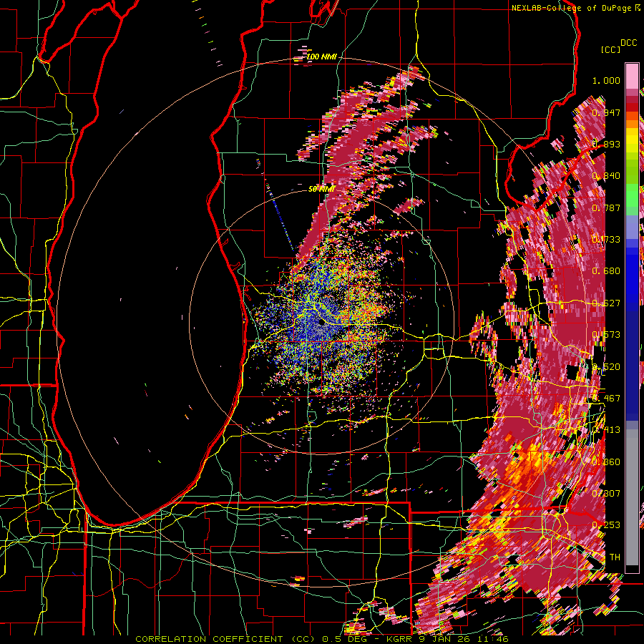
Task: Click the 0.733 value on the color scale
Action: click(x=606, y=240)
